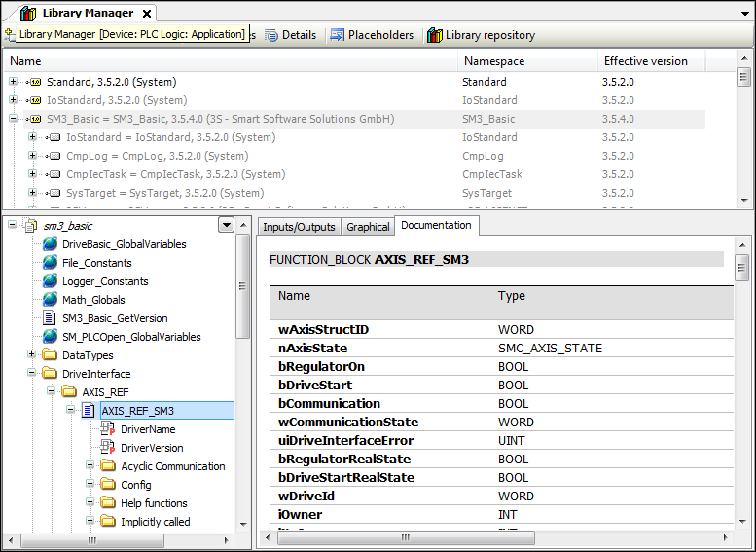The height and width of the screenshot is (552, 756).
Task: Collapse the AXIS_REF_SM3 node
Action: pos(70,410)
